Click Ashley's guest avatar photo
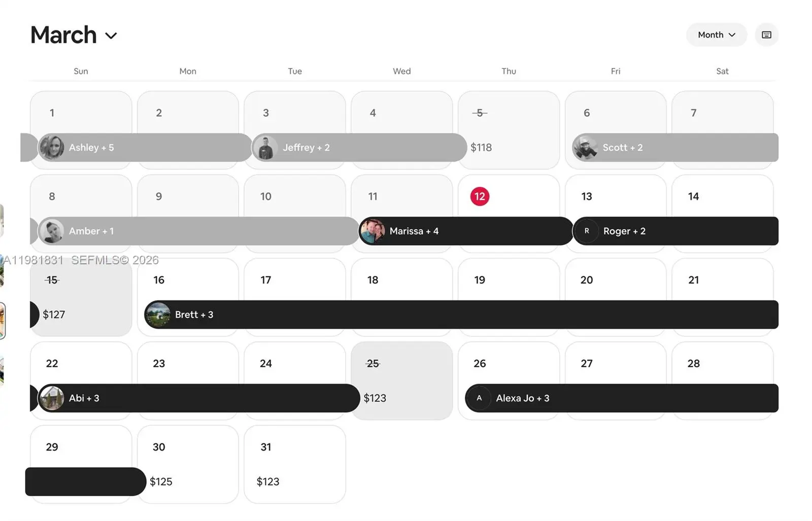Screen dimensions: 812x521 point(52,148)
